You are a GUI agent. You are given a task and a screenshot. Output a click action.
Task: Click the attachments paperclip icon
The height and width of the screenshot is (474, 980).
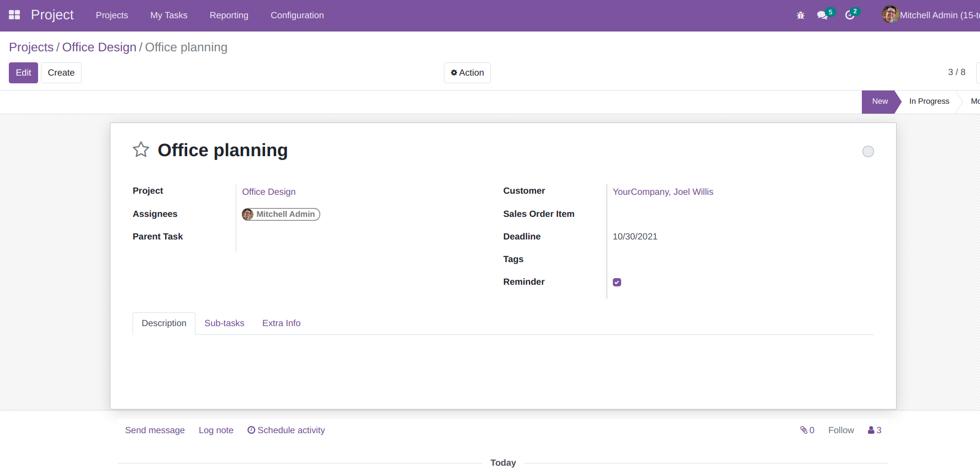point(807,430)
